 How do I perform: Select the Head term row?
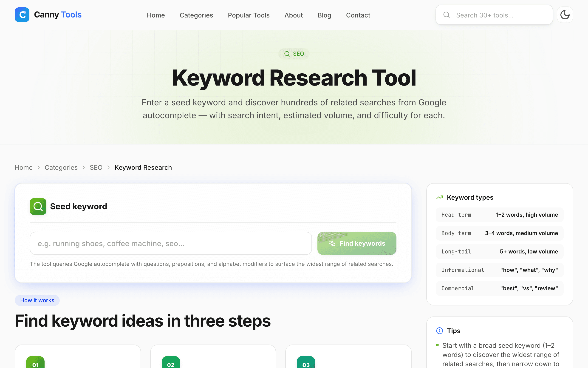tap(500, 215)
